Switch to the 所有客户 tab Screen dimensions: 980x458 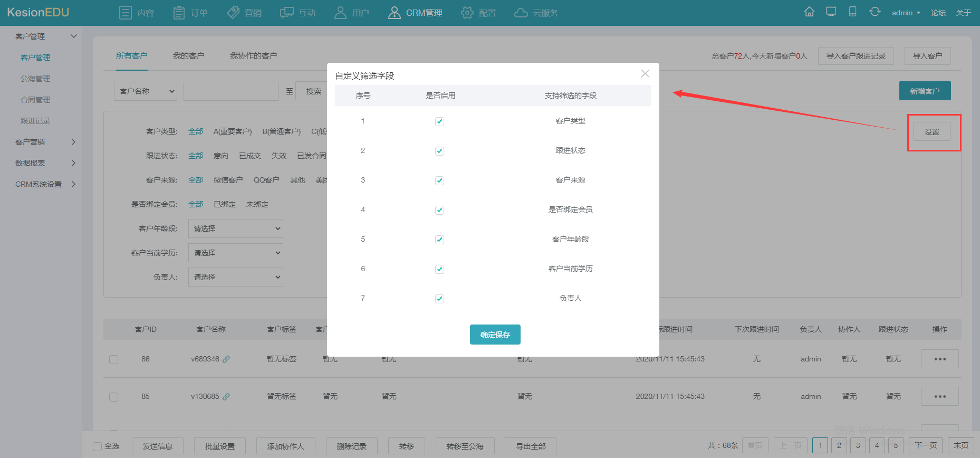point(132,56)
